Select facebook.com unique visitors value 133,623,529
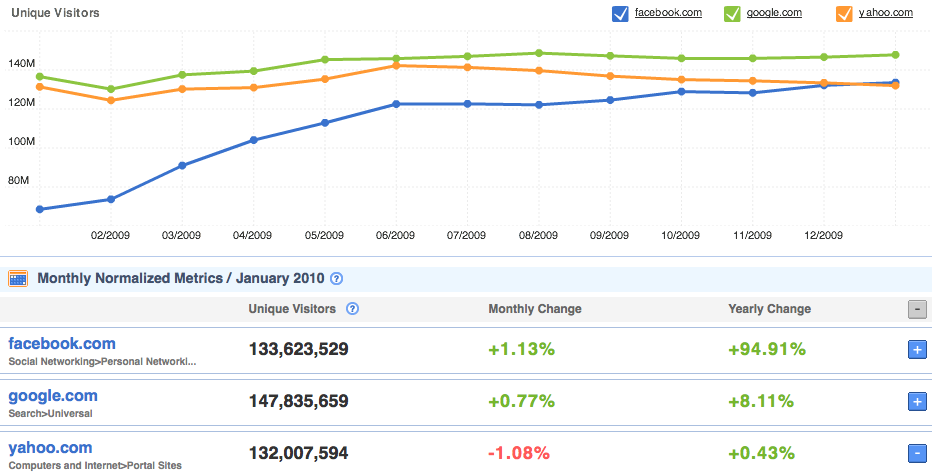The image size is (932, 475). pyautogui.click(x=298, y=349)
